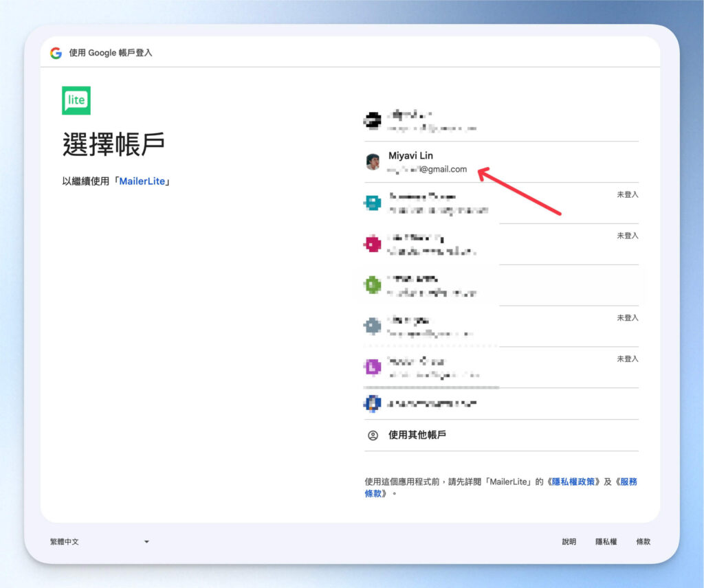Click 未登入 label on teal avatar account
The height and width of the screenshot is (588, 704).
[x=627, y=194]
